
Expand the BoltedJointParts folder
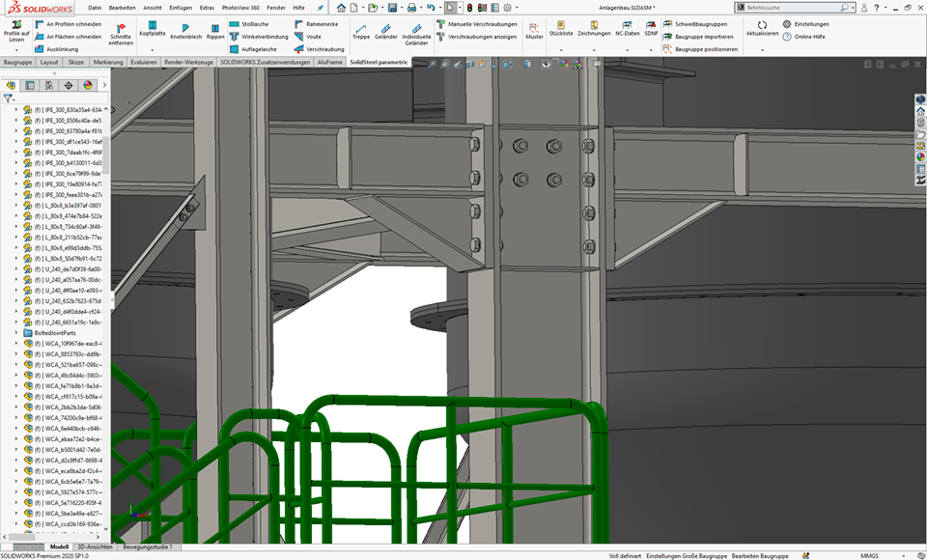tap(16, 333)
